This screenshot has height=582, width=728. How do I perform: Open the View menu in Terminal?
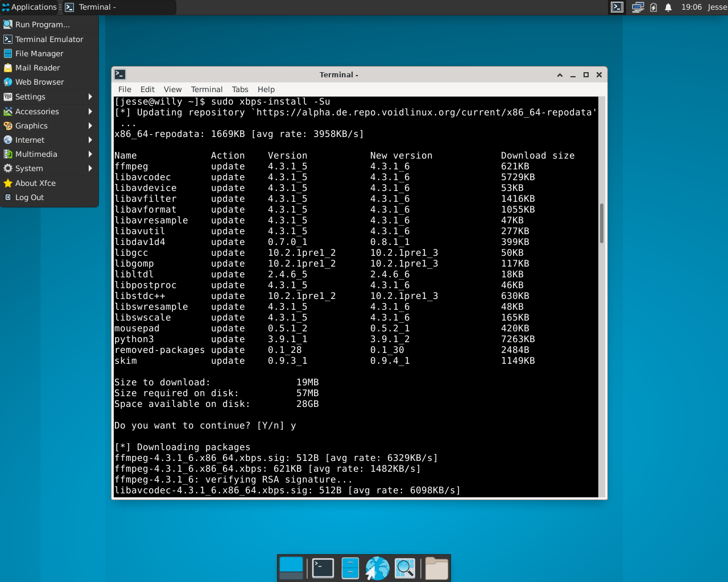tap(172, 89)
